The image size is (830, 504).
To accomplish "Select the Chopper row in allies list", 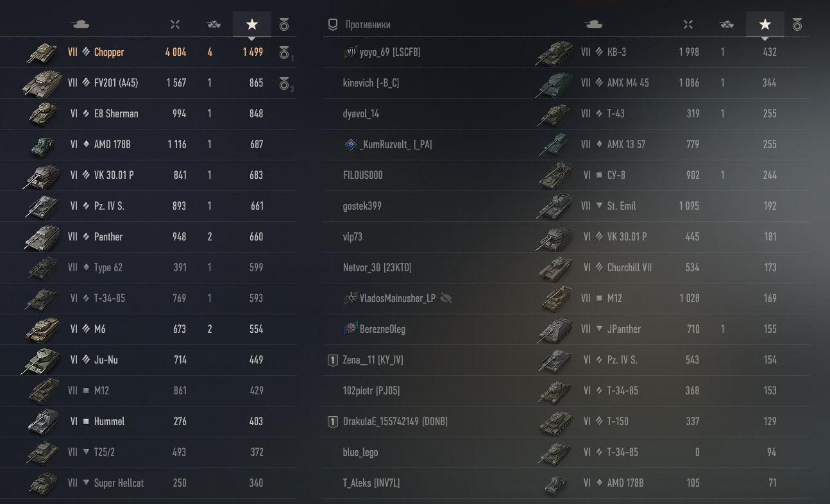I will click(x=148, y=53).
